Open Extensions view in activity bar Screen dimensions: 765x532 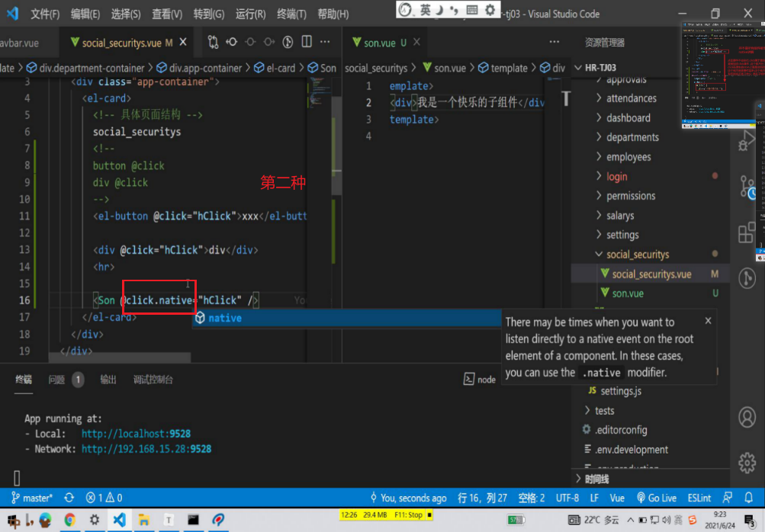pyautogui.click(x=747, y=232)
